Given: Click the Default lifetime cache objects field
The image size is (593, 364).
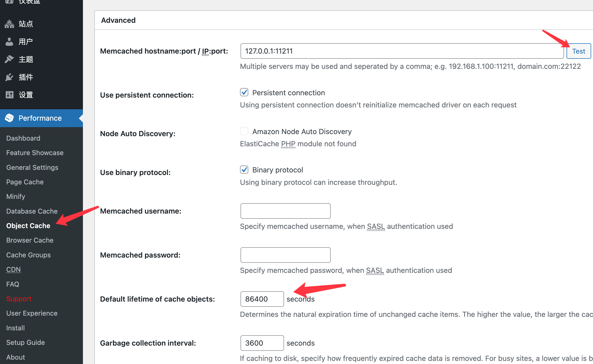Looking at the screenshot, I should (x=261, y=299).
